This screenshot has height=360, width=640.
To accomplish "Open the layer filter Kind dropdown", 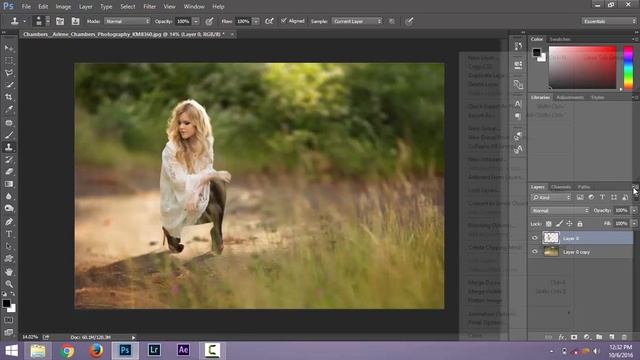I will tap(551, 198).
